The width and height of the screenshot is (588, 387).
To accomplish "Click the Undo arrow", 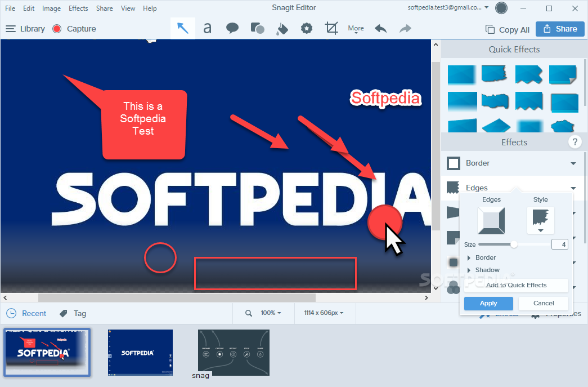I will click(x=380, y=29).
